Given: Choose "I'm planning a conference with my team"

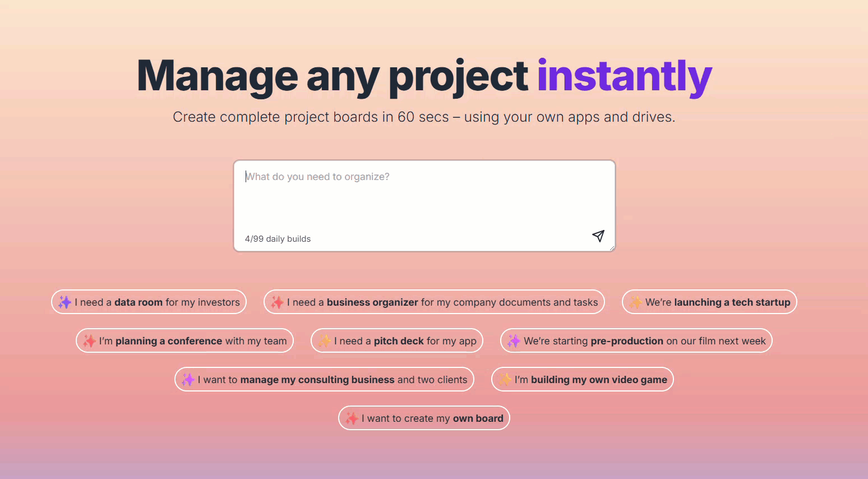Looking at the screenshot, I should pos(192,341).
